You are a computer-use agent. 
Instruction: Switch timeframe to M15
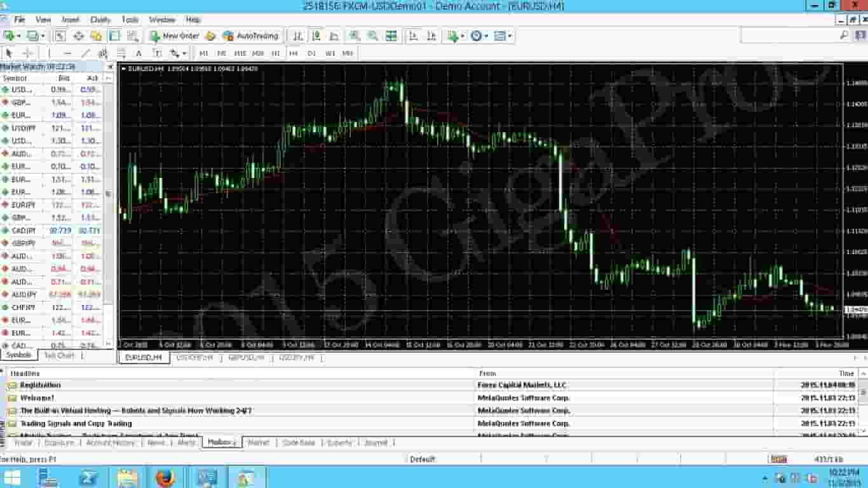pyautogui.click(x=240, y=53)
